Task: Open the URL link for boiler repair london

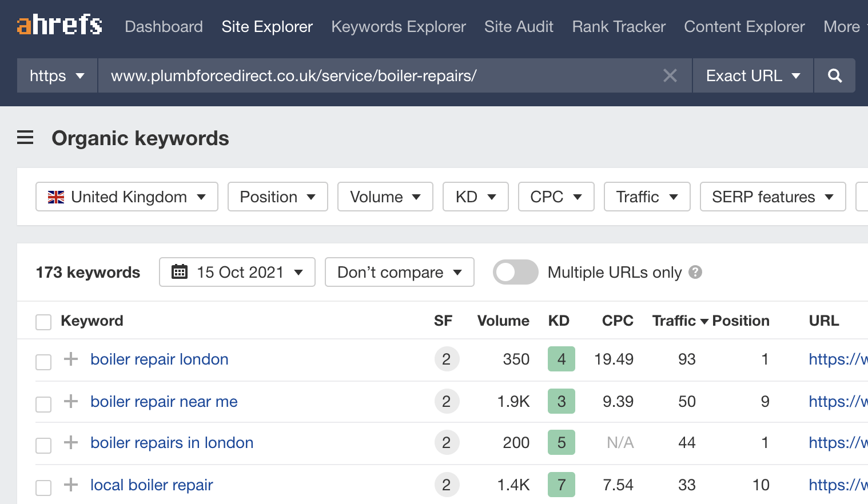Action: coord(838,359)
